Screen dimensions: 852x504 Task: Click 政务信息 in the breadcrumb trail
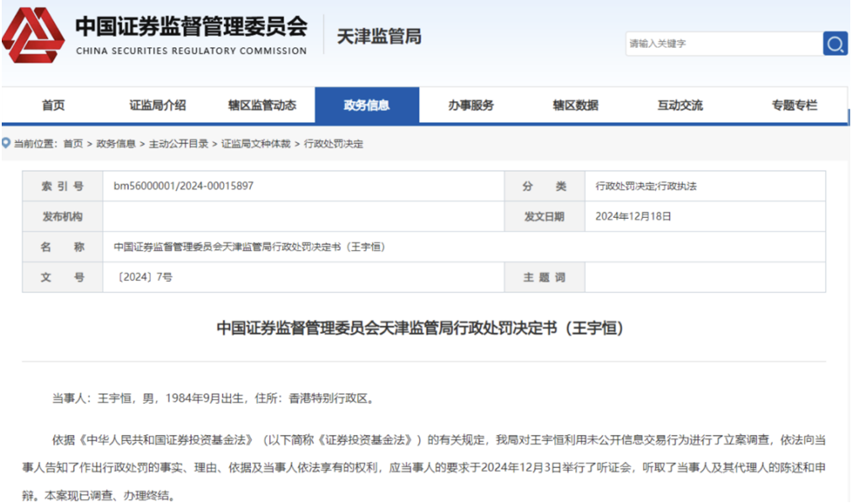115,144
